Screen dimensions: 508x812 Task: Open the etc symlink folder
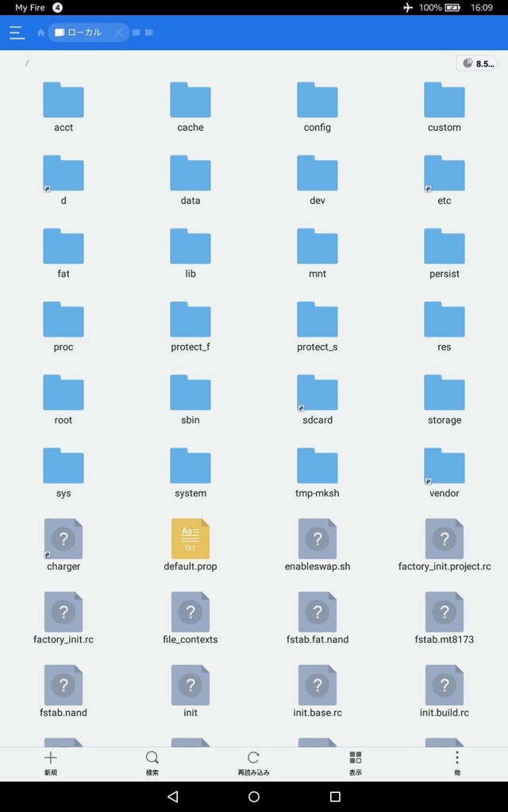click(444, 181)
